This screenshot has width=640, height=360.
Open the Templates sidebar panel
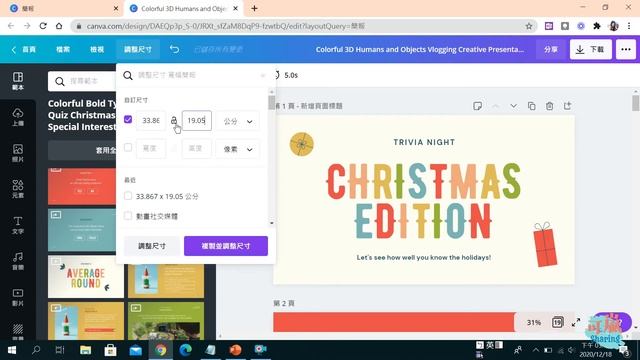(x=18, y=81)
